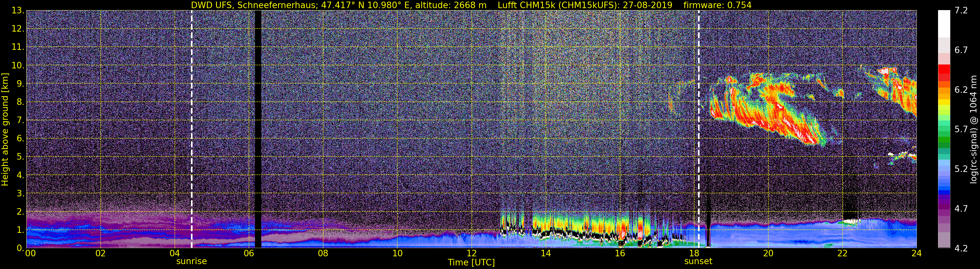Click the 'Height above ground [km]' axis label
The height and width of the screenshot is (269, 980).
[x=5, y=129]
